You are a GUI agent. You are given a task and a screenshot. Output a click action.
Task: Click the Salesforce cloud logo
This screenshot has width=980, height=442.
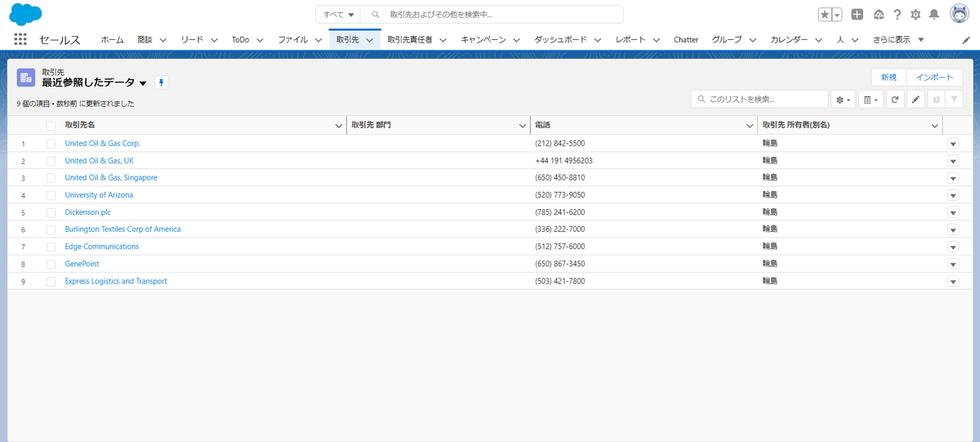pyautogui.click(x=25, y=14)
